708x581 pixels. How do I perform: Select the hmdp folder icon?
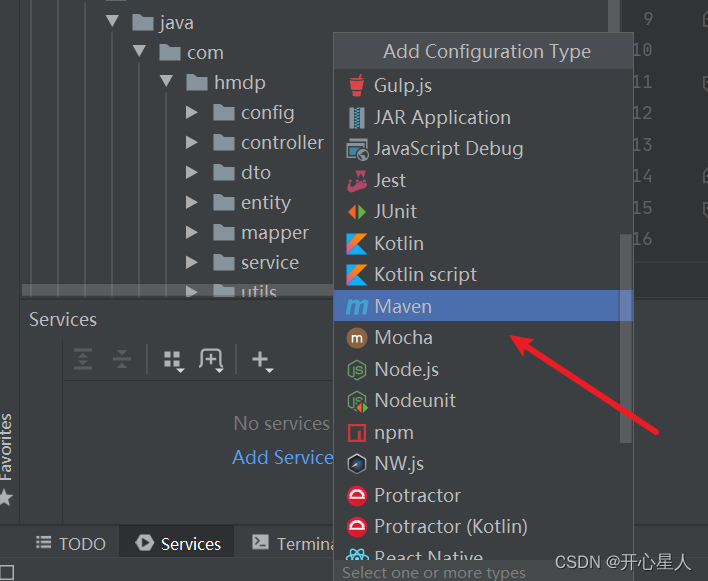197,83
